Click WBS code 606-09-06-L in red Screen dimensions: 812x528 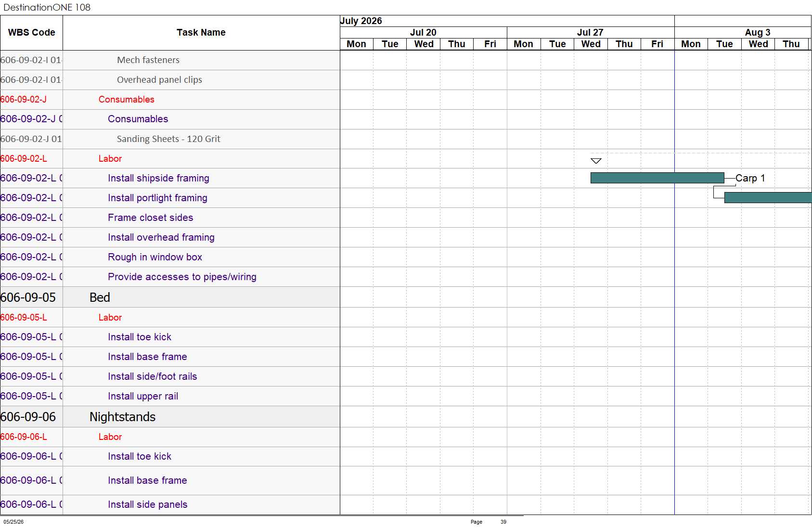click(x=24, y=437)
